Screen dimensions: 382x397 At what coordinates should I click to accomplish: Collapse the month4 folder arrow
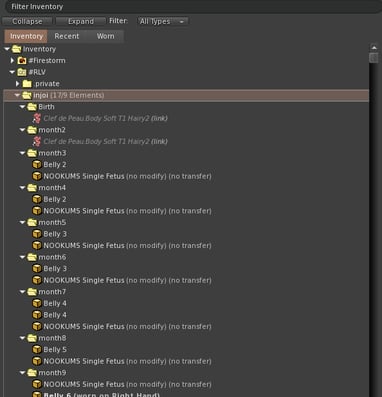(22, 188)
